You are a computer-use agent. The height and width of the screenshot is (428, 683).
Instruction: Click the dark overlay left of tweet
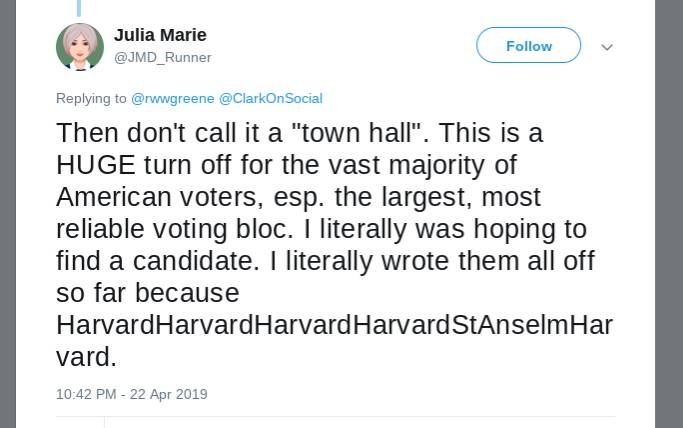[x=8, y=214]
